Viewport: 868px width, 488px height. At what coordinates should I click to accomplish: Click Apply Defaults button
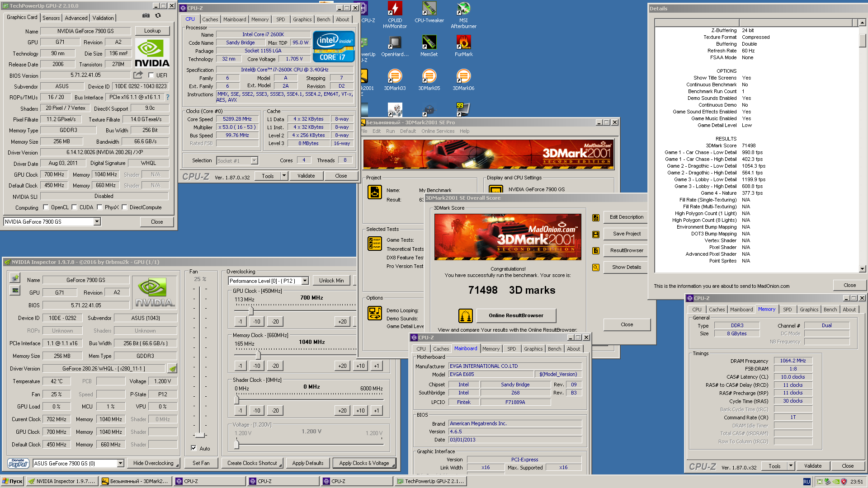[x=307, y=463]
